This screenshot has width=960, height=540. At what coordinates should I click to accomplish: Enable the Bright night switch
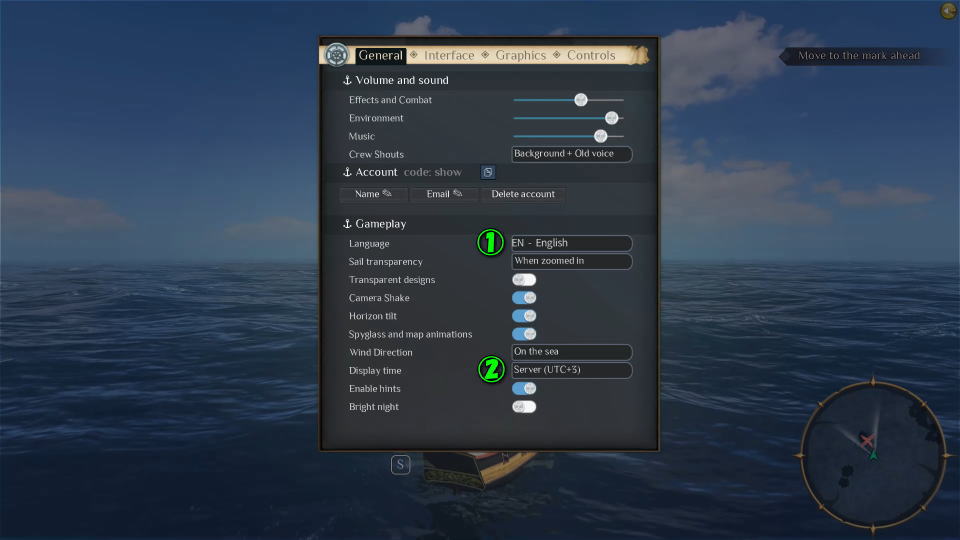[524, 407]
